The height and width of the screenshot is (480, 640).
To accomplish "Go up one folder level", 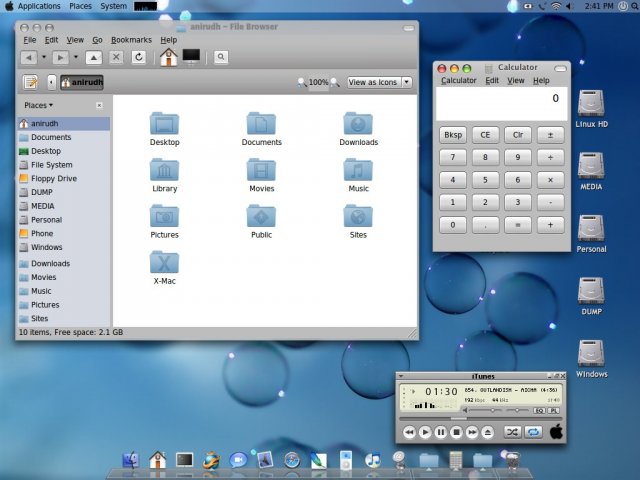I will point(93,58).
